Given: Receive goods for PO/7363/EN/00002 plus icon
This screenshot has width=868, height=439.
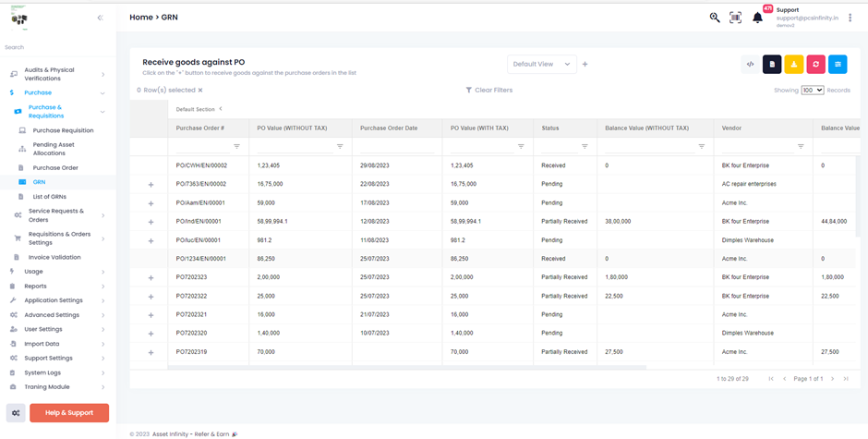Looking at the screenshot, I should (x=151, y=185).
